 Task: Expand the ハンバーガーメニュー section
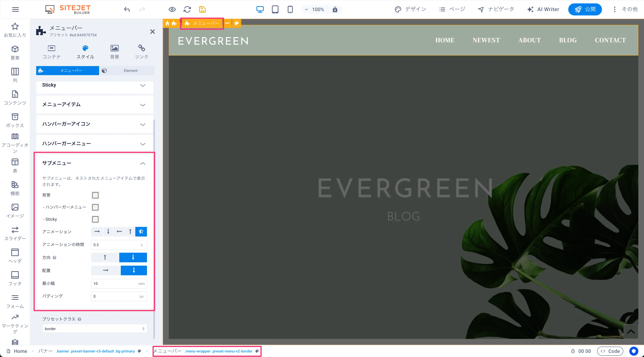pos(95,144)
